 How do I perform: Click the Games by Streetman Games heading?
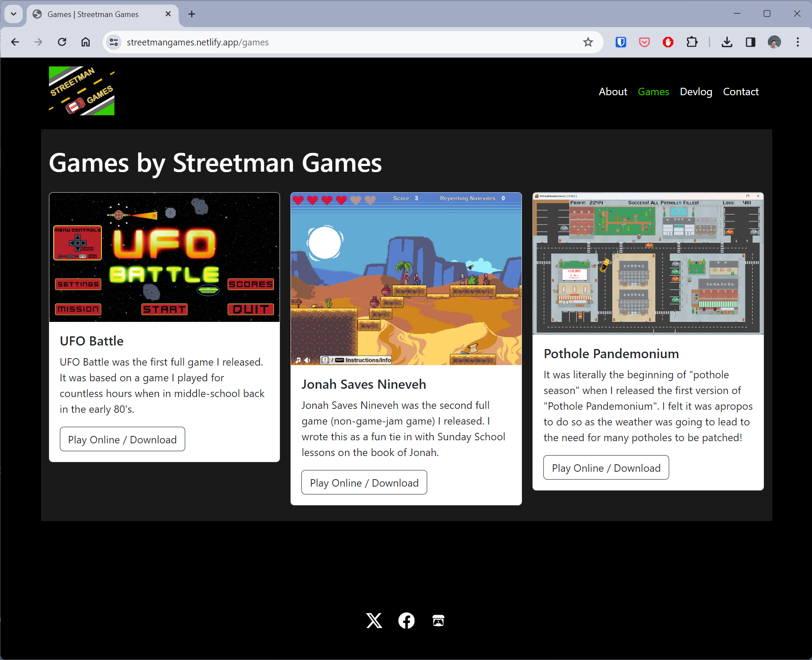point(215,163)
